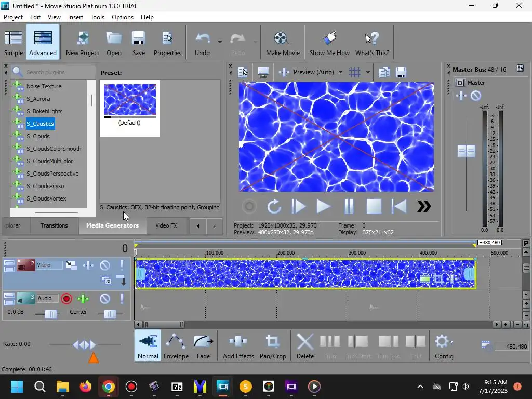
Task: Click Add Effects button
Action: point(238,346)
